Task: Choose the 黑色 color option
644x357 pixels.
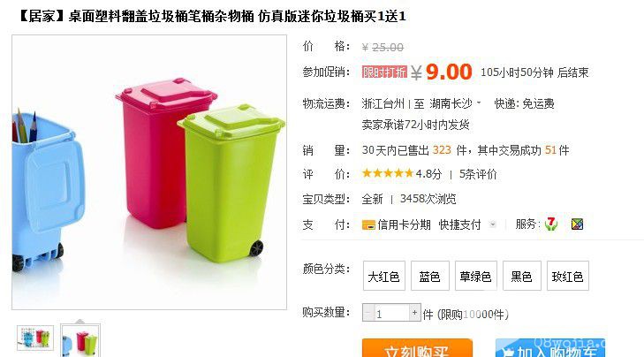Action: (x=521, y=276)
